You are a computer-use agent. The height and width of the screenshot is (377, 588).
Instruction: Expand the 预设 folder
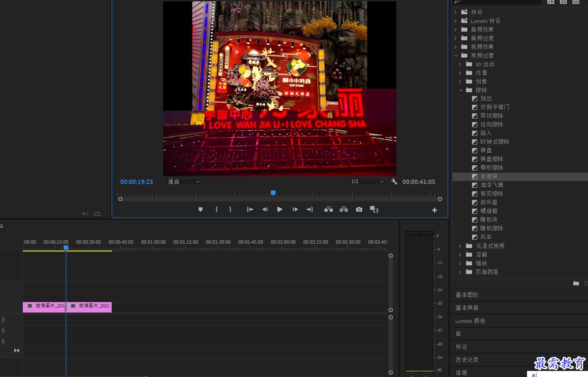click(456, 12)
